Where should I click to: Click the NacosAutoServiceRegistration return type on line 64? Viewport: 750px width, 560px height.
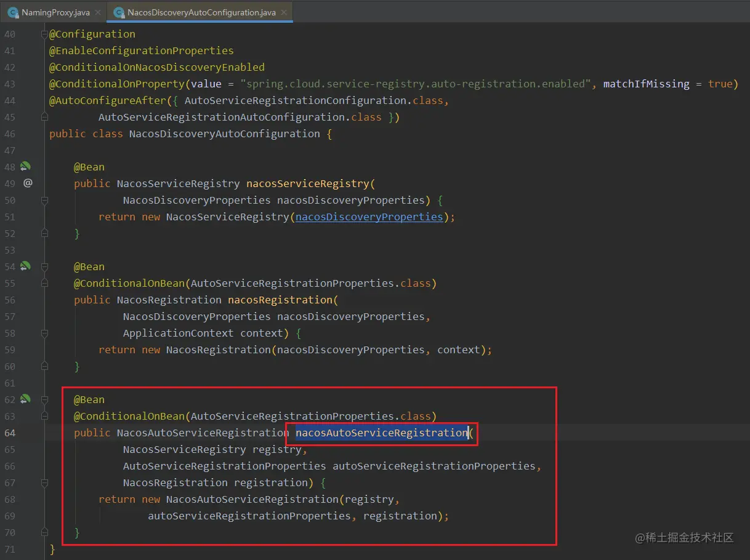(x=203, y=433)
